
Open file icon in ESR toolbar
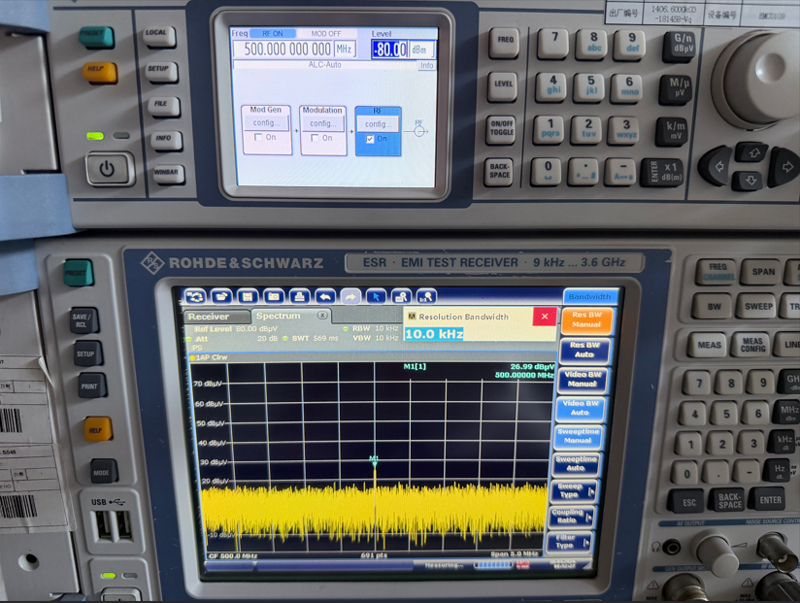tap(222, 296)
